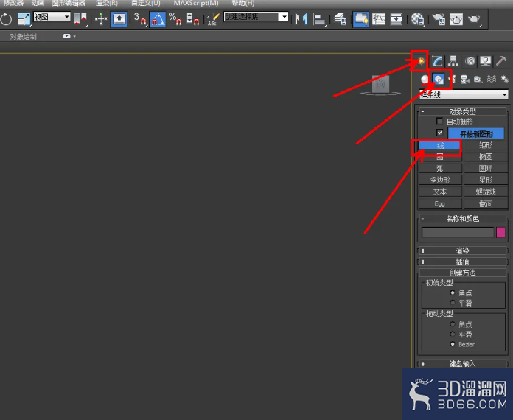This screenshot has width=513, height=420.
Task: Uncheck the 开始新图形 checkbox
Action: 440,133
